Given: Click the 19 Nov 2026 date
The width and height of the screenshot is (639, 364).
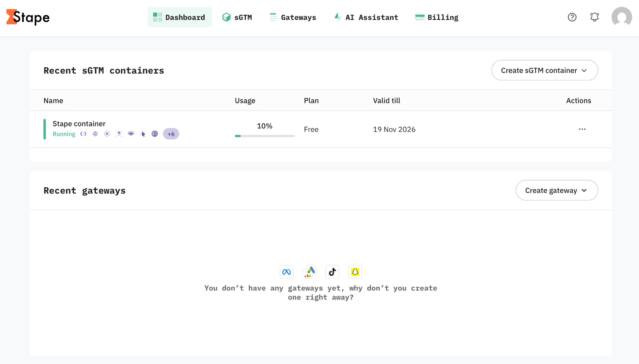Looking at the screenshot, I should tap(394, 129).
